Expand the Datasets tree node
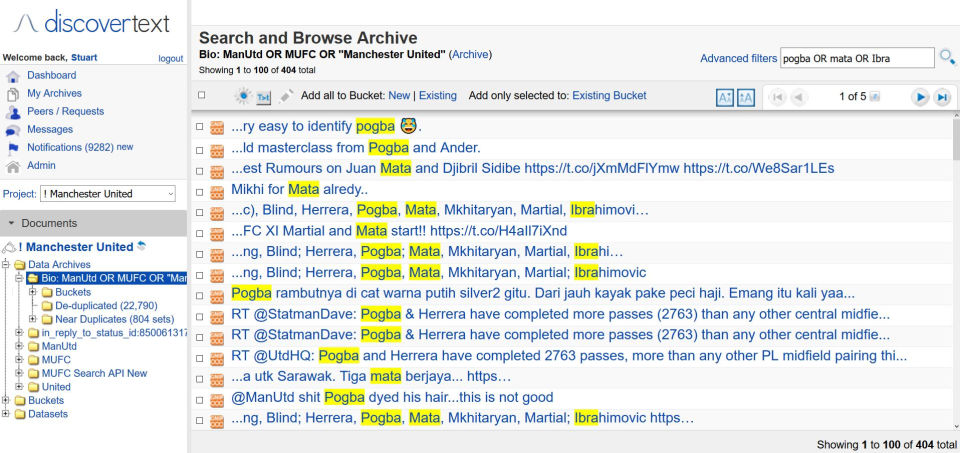This screenshot has height=453, width=960. point(6,414)
